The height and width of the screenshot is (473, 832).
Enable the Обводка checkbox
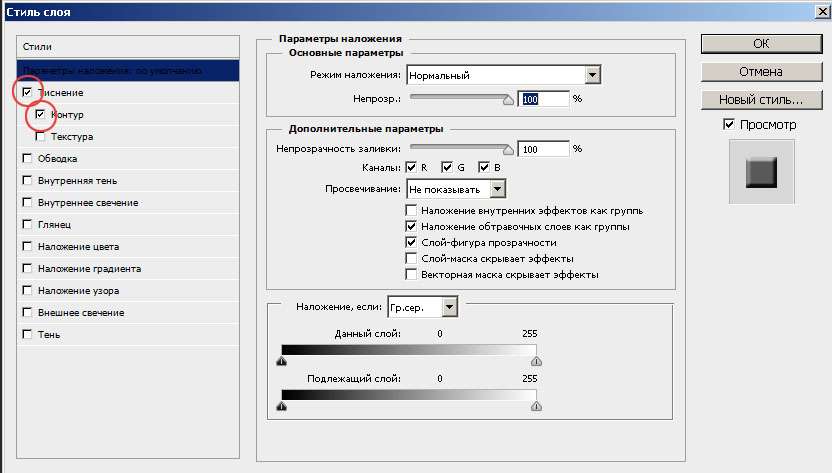click(x=27, y=158)
